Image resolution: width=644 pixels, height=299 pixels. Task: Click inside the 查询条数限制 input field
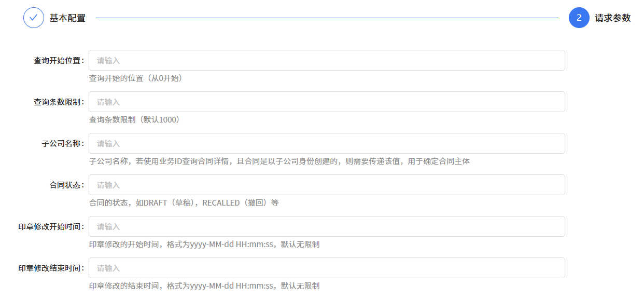click(x=327, y=102)
